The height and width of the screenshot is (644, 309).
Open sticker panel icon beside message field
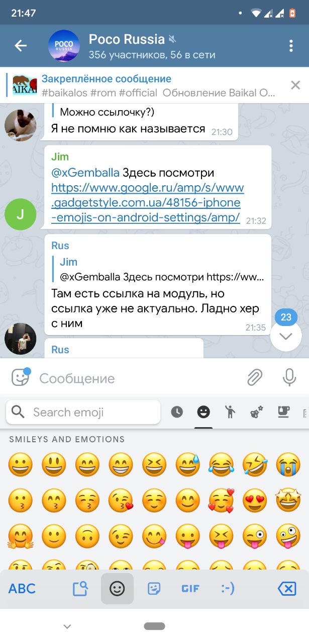click(x=20, y=377)
